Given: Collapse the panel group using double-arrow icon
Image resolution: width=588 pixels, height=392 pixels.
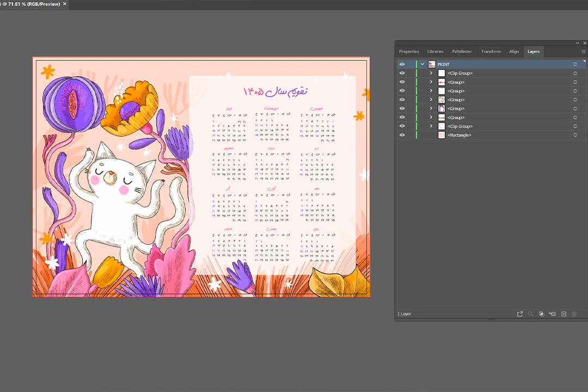Looking at the screenshot, I should point(578,43).
